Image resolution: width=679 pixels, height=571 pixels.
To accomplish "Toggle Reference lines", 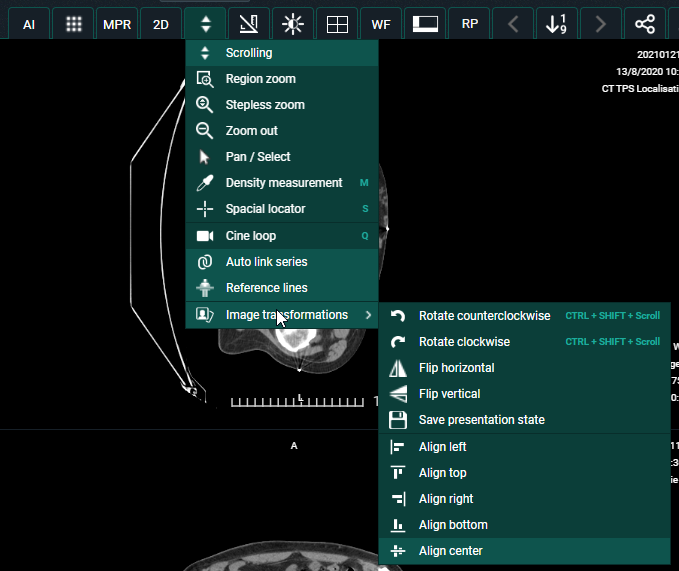I will [x=282, y=288].
